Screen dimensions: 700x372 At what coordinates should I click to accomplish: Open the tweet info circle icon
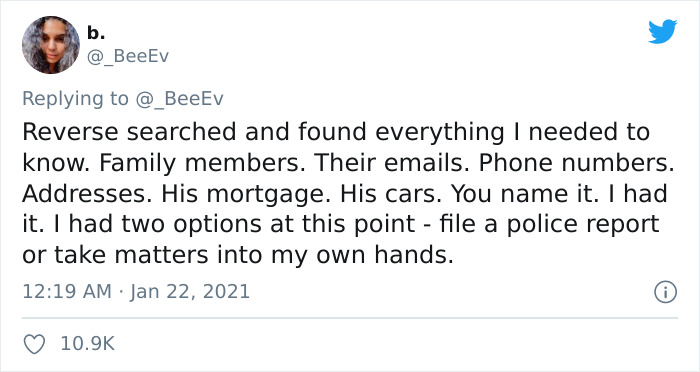tap(666, 293)
